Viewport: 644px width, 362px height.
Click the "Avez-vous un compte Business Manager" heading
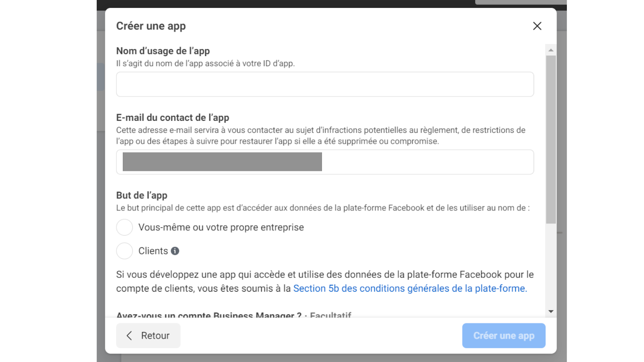pos(209,315)
